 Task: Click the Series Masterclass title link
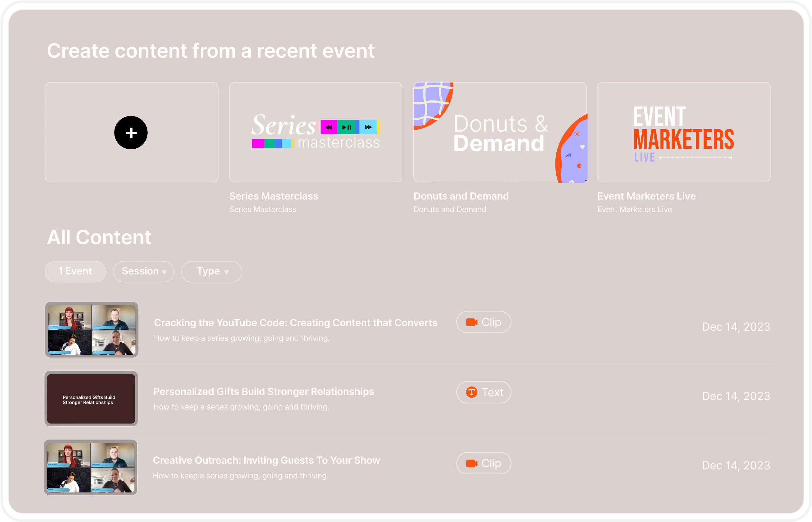(x=273, y=196)
